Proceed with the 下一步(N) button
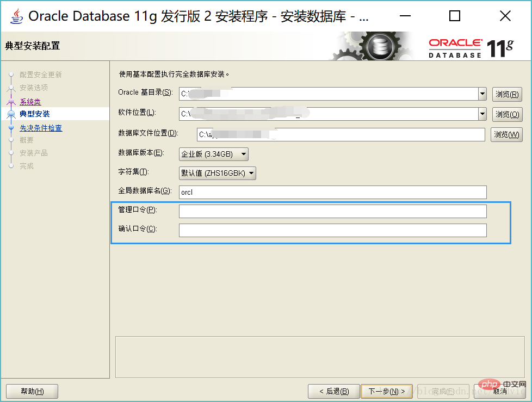 386,392
